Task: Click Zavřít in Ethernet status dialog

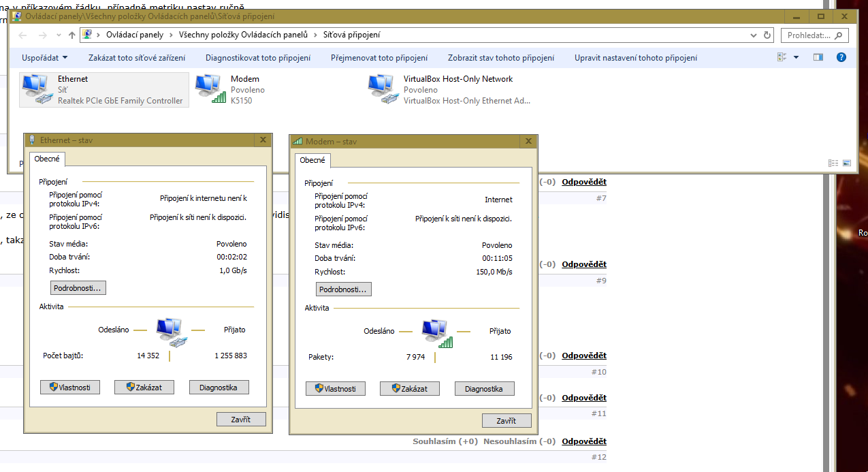Action: click(x=241, y=419)
